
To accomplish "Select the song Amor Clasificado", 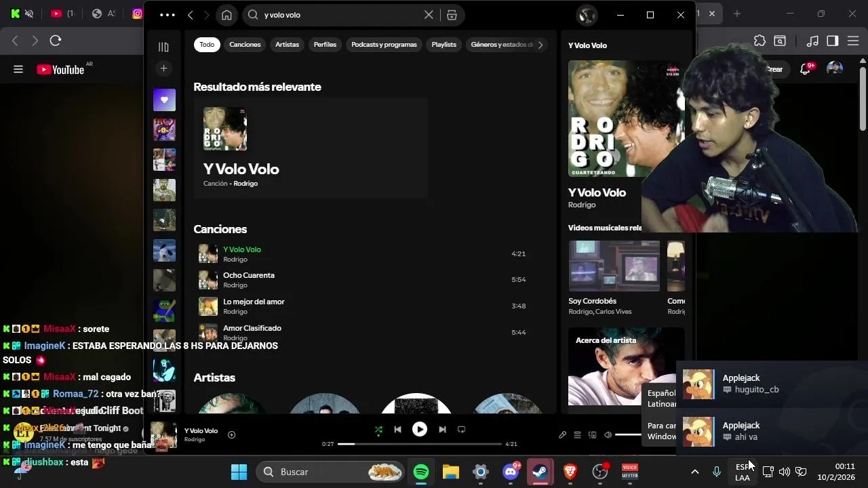I will pyautogui.click(x=252, y=328).
